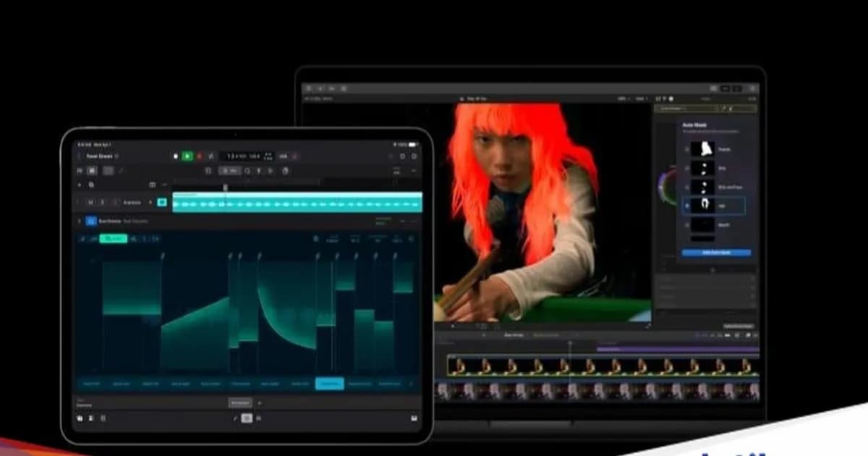Hit the red record button on the iPad

point(199,156)
